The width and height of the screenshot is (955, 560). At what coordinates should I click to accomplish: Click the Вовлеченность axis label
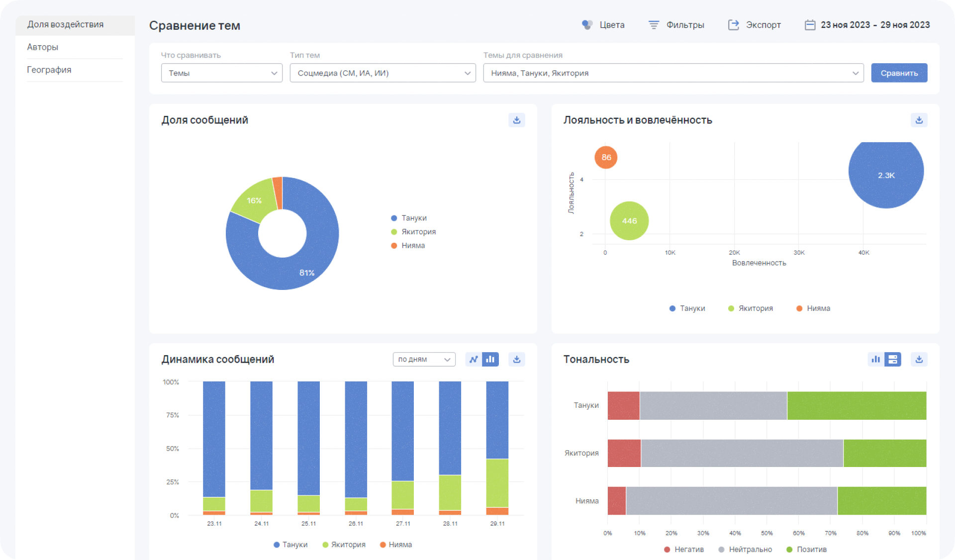(759, 263)
